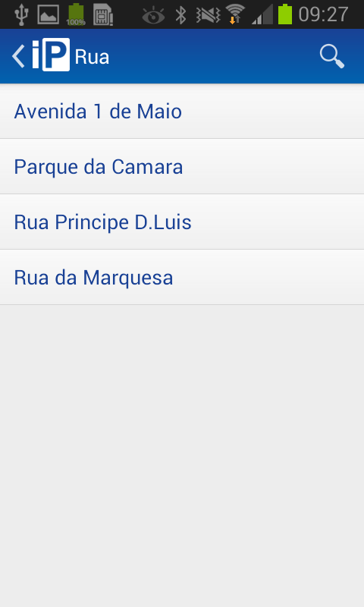
Task: Tap the 100% battery notification icon
Action: pos(76,14)
